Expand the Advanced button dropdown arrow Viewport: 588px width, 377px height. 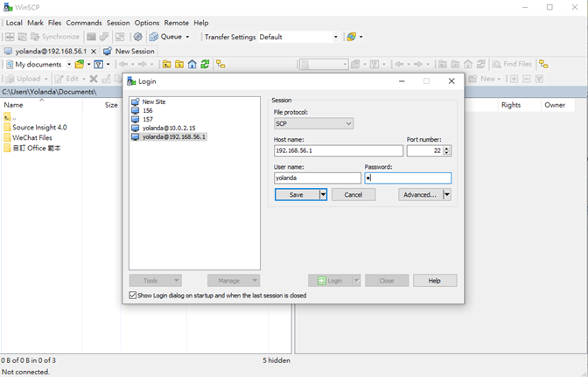446,194
